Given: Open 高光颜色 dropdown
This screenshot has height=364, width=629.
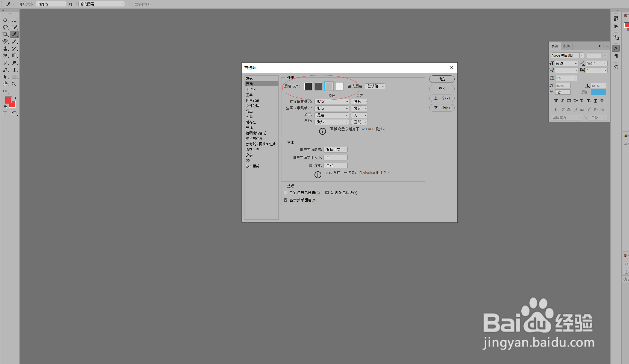Looking at the screenshot, I should [375, 86].
